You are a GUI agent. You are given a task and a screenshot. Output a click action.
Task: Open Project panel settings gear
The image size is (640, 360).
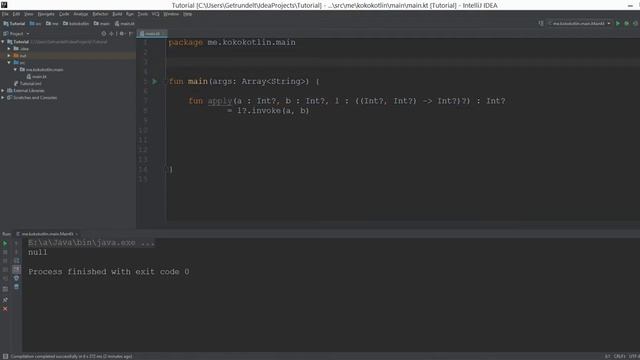point(122,33)
